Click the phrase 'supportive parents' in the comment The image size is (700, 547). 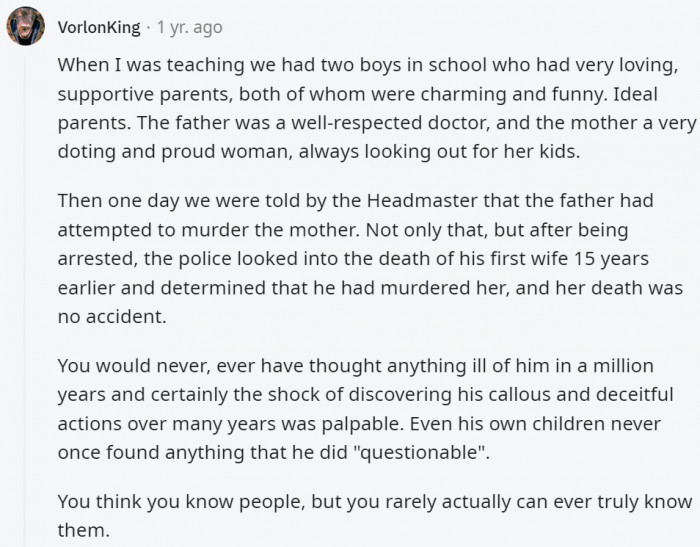[145, 95]
